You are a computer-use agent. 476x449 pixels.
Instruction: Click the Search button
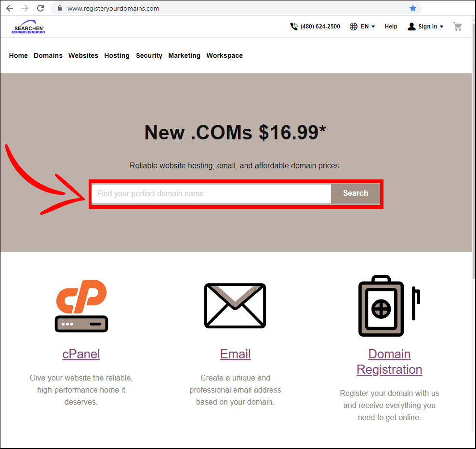click(356, 193)
